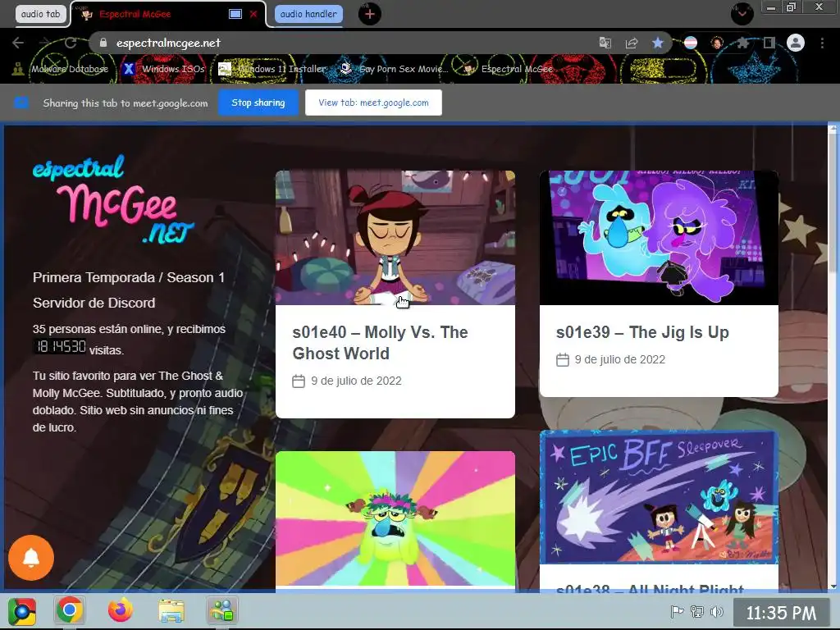Open the avatar-face extension icon
The width and height of the screenshot is (840, 630).
coord(717,43)
